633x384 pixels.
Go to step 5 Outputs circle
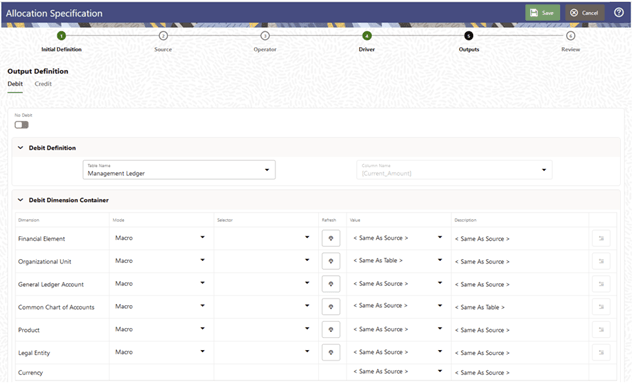coord(468,36)
